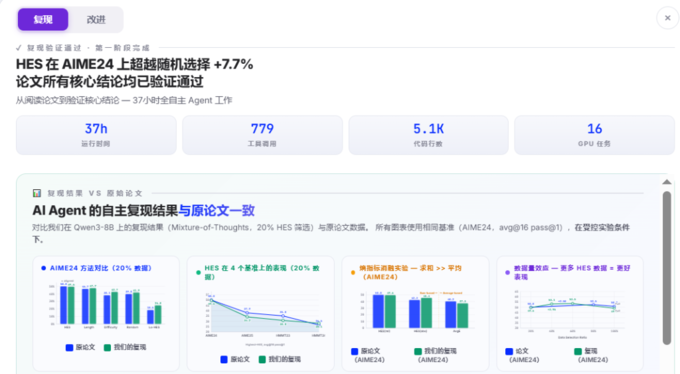Click the bar chart icon beside 复现结果 VS 原始论文

37,193
